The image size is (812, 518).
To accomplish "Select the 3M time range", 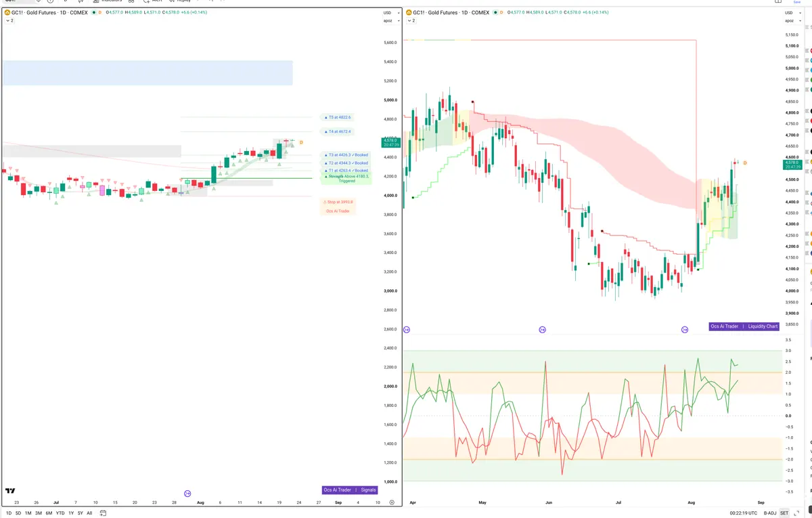I will [x=39, y=513].
